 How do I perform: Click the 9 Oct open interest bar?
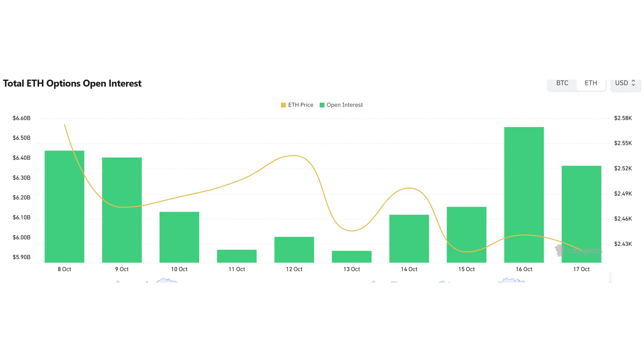click(x=122, y=210)
